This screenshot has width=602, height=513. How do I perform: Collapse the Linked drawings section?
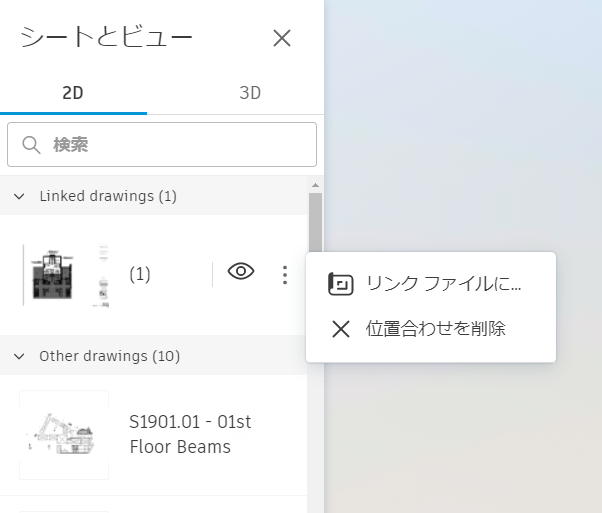[20, 196]
